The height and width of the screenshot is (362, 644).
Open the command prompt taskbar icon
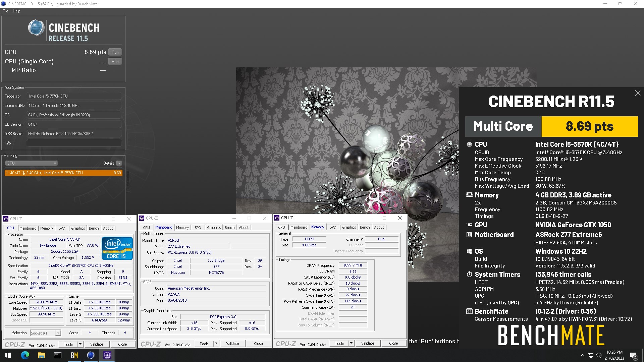[58, 355]
